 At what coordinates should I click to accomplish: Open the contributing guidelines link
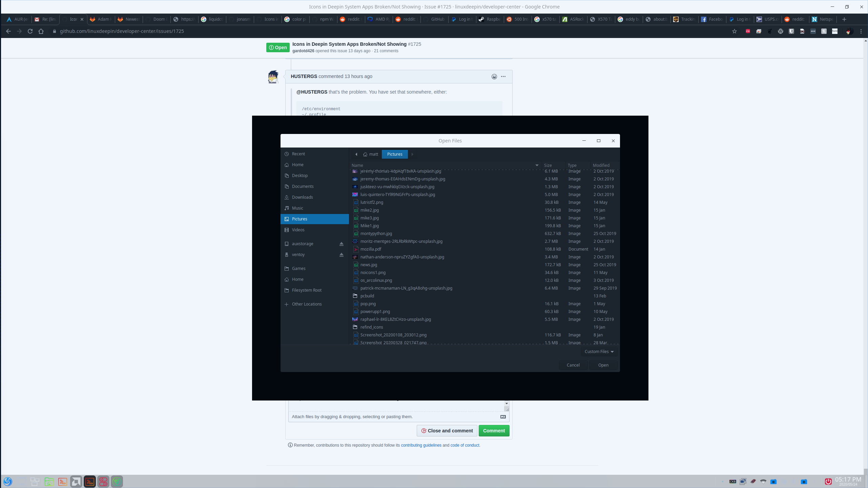[x=422, y=445]
